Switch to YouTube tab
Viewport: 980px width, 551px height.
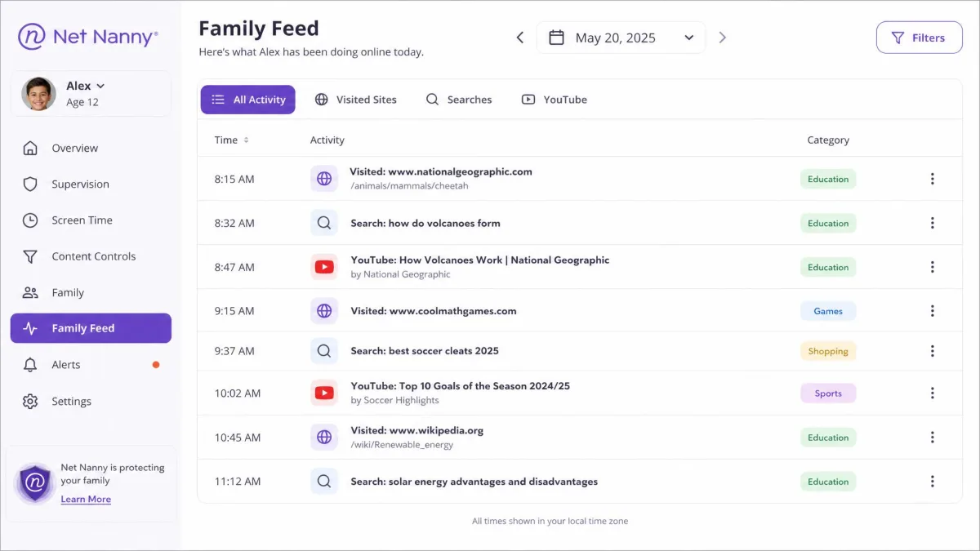[x=555, y=100]
